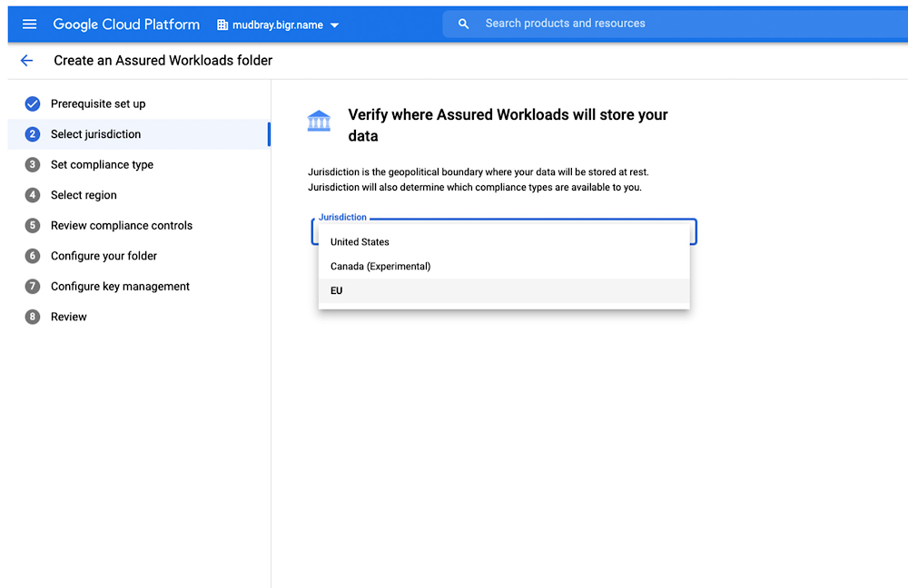
Task: Jump to Review compliance controls step
Action: (122, 226)
